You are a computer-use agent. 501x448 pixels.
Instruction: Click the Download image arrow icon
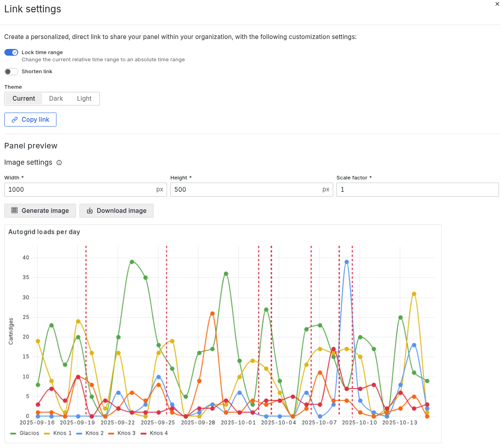click(x=90, y=211)
